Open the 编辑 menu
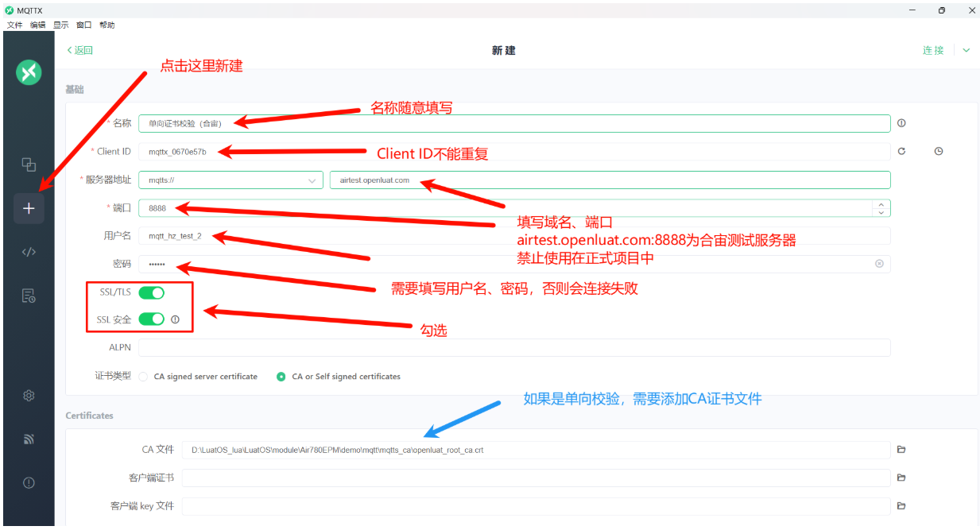The width and height of the screenshot is (980, 530). click(37, 25)
